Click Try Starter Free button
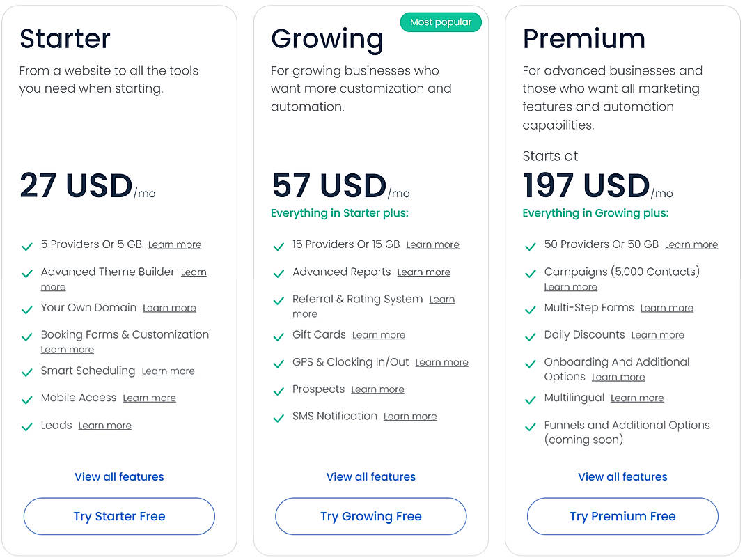The image size is (745, 560). click(119, 516)
